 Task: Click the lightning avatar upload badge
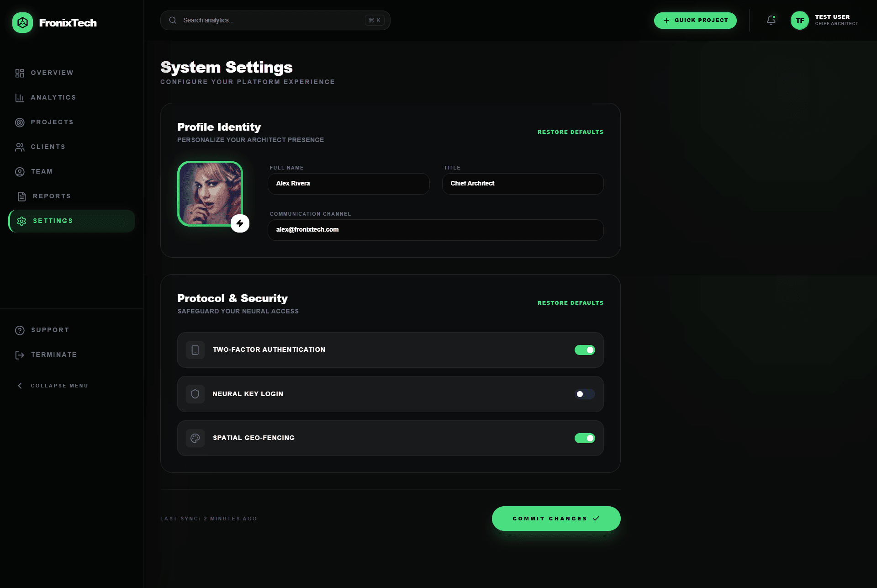point(240,223)
